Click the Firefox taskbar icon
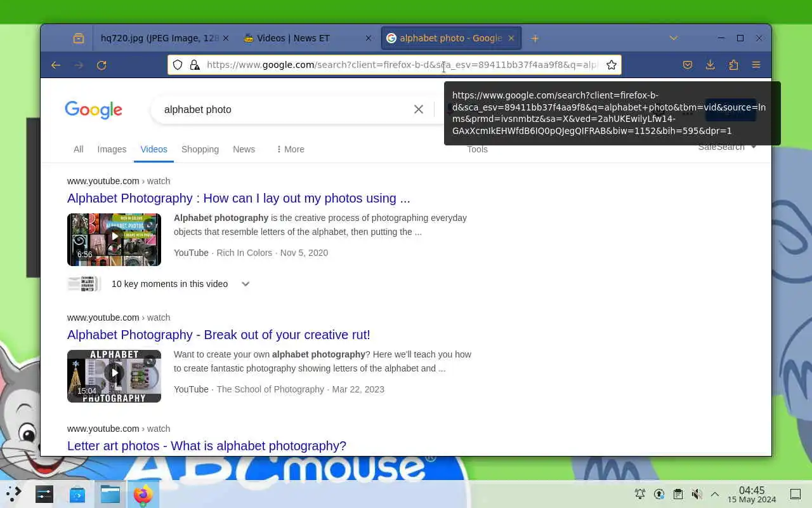Screen dimensions: 812x508 (143, 494)
